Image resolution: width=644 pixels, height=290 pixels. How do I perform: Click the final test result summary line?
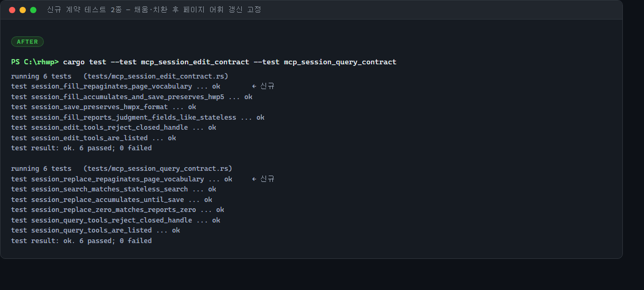coord(81,241)
